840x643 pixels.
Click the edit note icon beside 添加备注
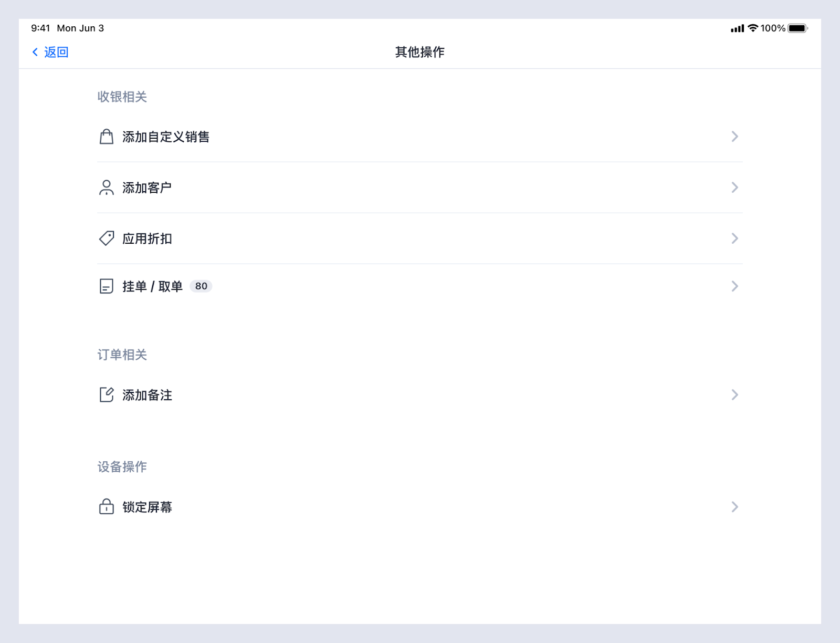(x=107, y=395)
